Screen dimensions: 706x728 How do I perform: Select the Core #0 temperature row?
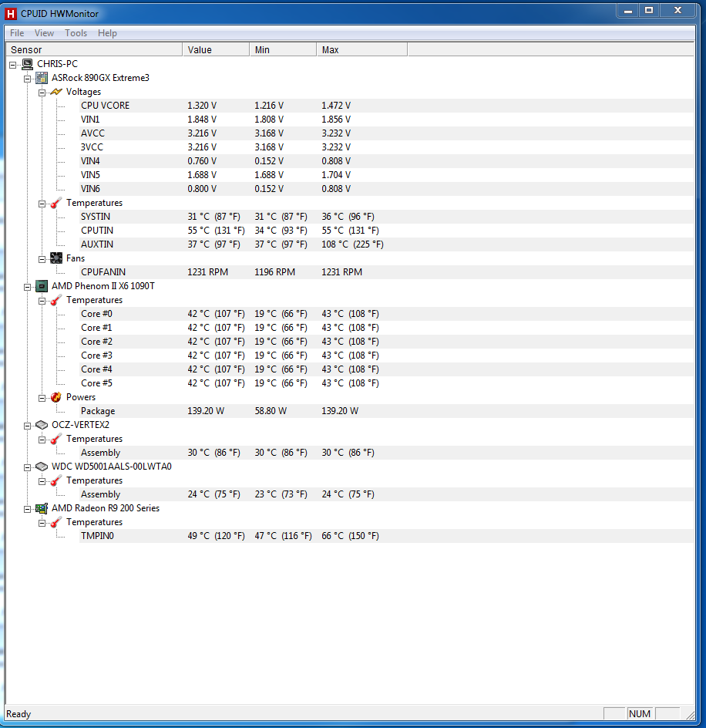(x=387, y=314)
